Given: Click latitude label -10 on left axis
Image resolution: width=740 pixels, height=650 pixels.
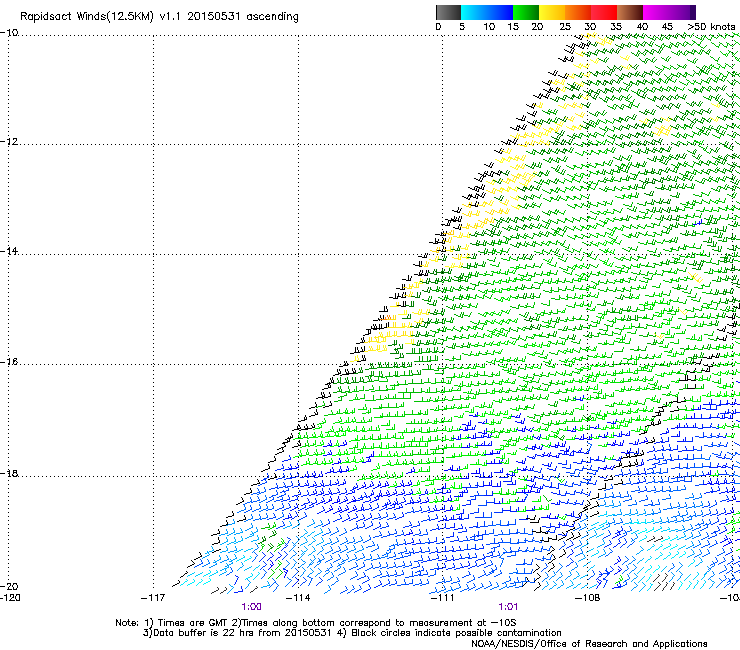Looking at the screenshot, I should [x=9, y=32].
